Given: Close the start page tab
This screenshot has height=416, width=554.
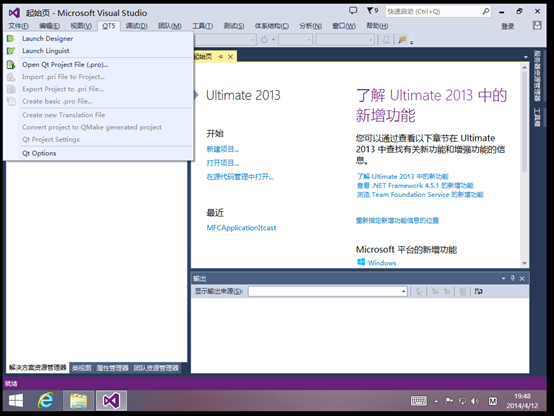Looking at the screenshot, I should pos(230,57).
